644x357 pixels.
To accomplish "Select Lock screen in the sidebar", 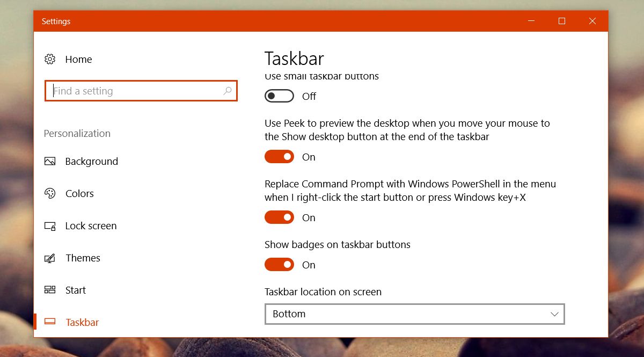I will click(91, 225).
